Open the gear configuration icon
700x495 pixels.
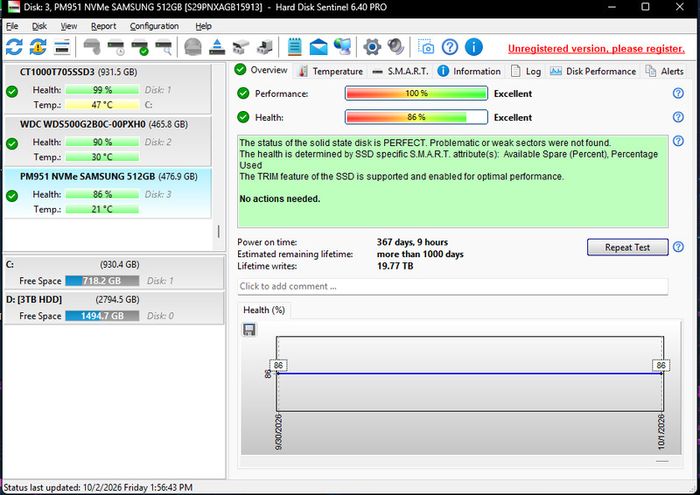click(372, 47)
